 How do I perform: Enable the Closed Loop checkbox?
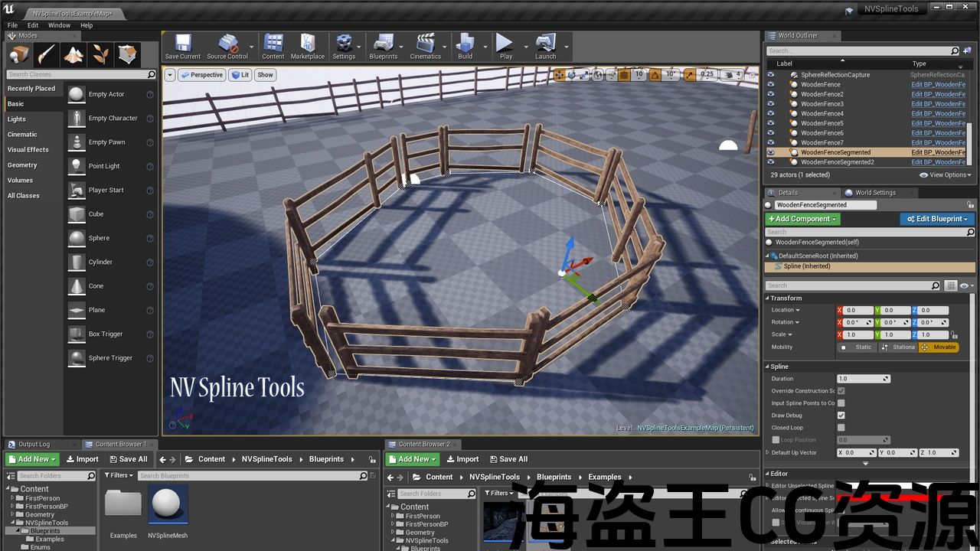[x=841, y=428]
